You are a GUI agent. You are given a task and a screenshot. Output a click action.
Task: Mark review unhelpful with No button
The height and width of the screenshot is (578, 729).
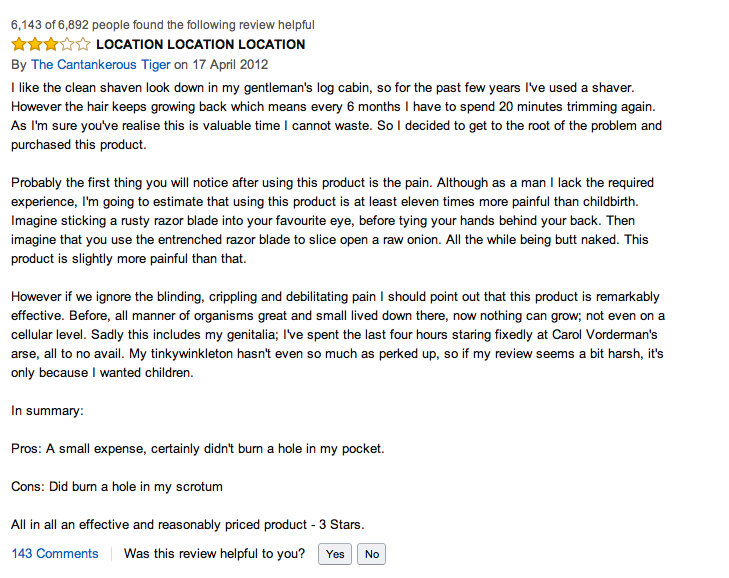[x=371, y=554]
